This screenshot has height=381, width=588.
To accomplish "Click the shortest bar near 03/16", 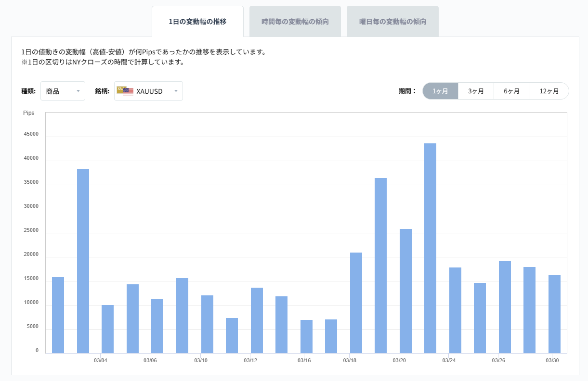I will coord(306,334).
